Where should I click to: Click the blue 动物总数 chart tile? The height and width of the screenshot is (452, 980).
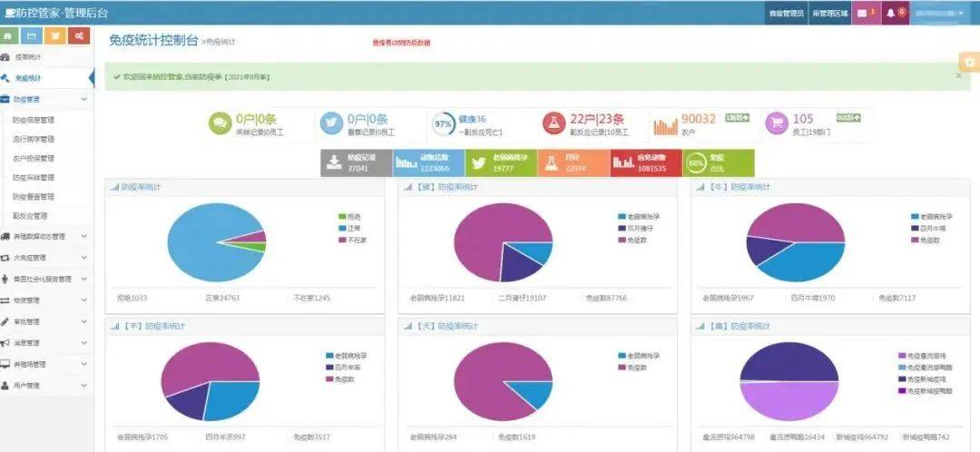click(x=428, y=162)
